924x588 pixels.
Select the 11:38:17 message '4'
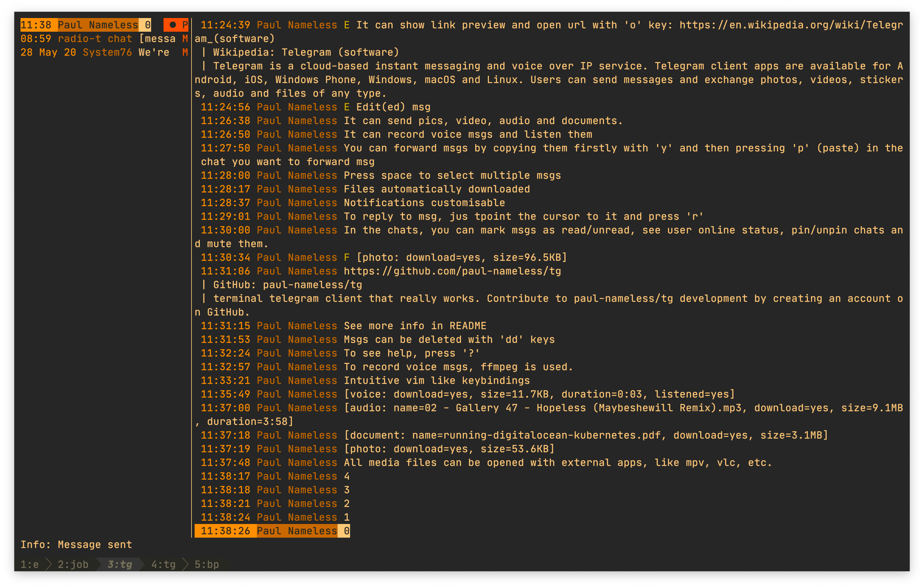tap(275, 476)
